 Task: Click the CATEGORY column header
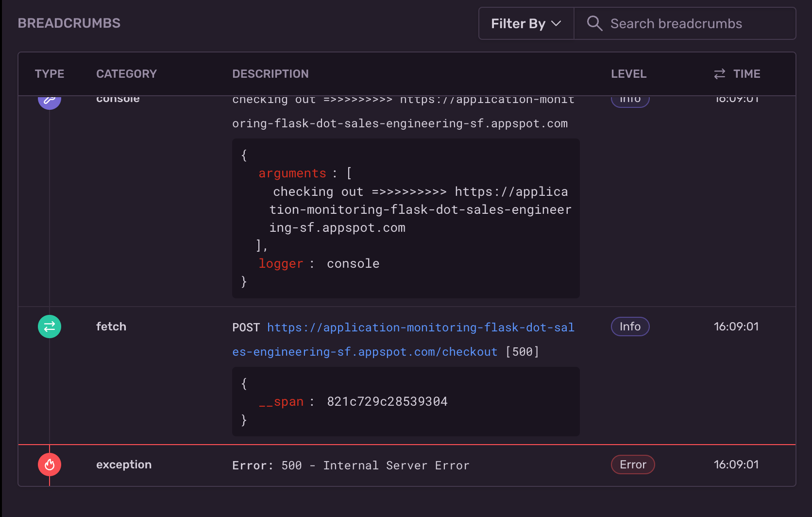click(126, 74)
